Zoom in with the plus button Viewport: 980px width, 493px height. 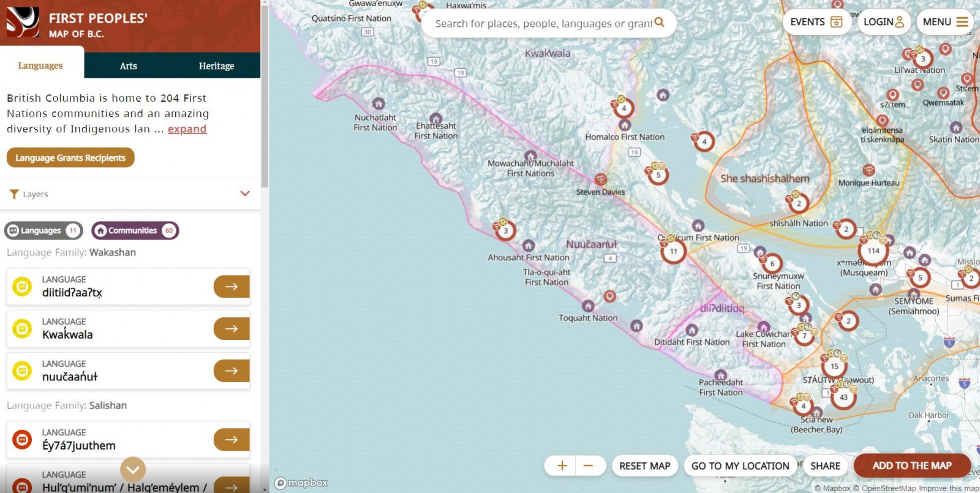[562, 466]
